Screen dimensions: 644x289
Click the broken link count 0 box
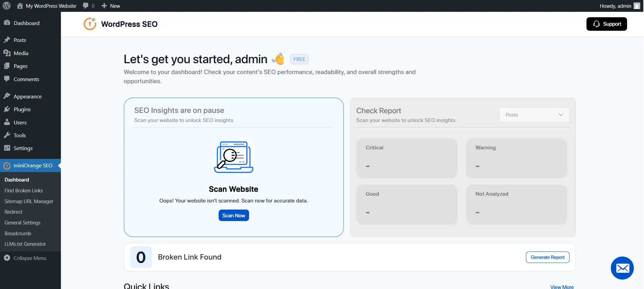click(141, 257)
